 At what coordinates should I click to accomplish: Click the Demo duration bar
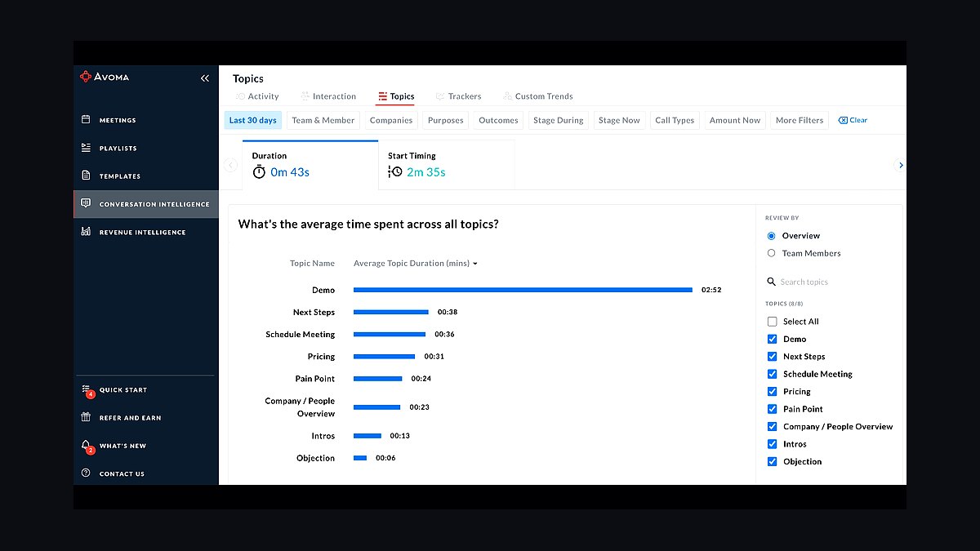coord(523,290)
